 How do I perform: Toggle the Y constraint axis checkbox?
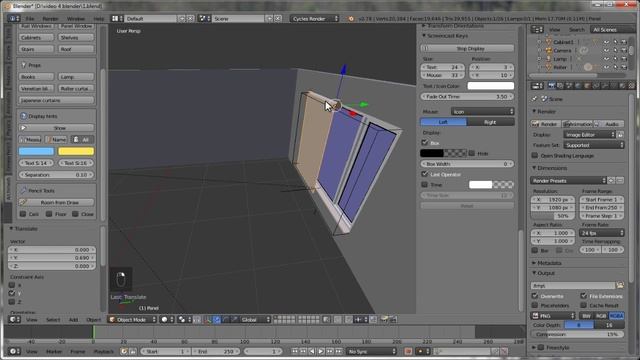(12, 293)
